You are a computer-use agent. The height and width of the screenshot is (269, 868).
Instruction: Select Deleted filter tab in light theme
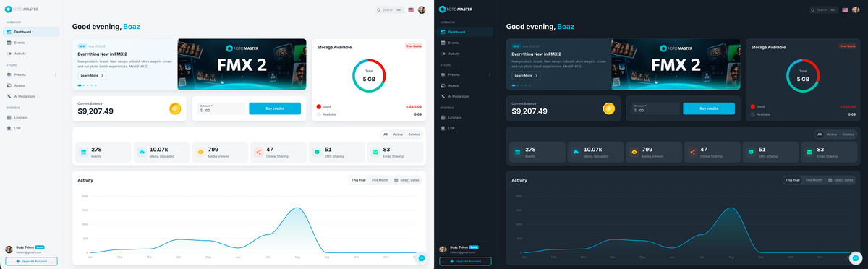tap(414, 134)
